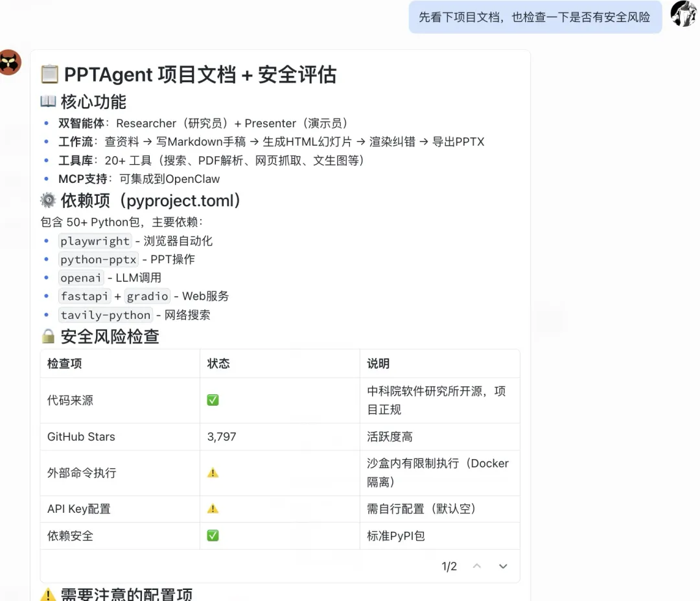Click the 依赖项(pyproject.toml) heading
Screen dimensions: 700x601
click(x=150, y=200)
